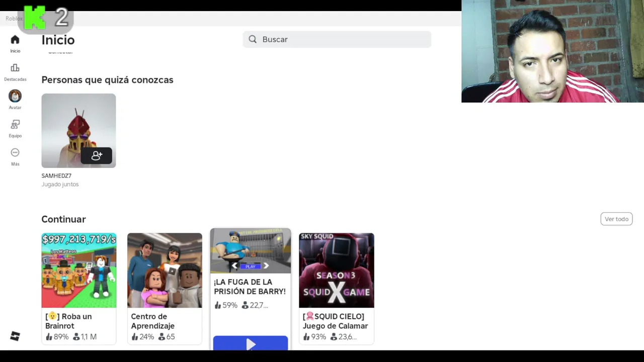644x362 pixels.
Task: Click the webcam overlay video
Action: (x=552, y=51)
